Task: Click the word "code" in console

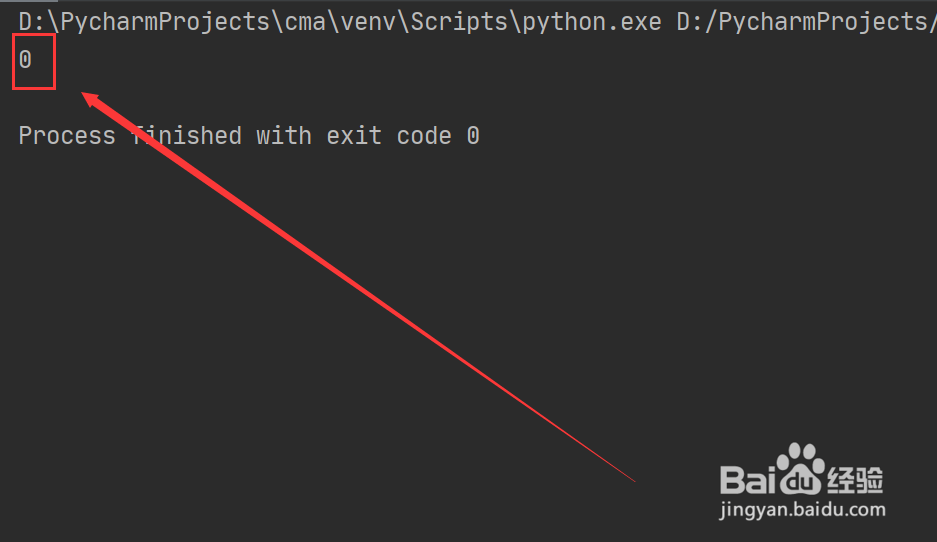Action: point(424,136)
